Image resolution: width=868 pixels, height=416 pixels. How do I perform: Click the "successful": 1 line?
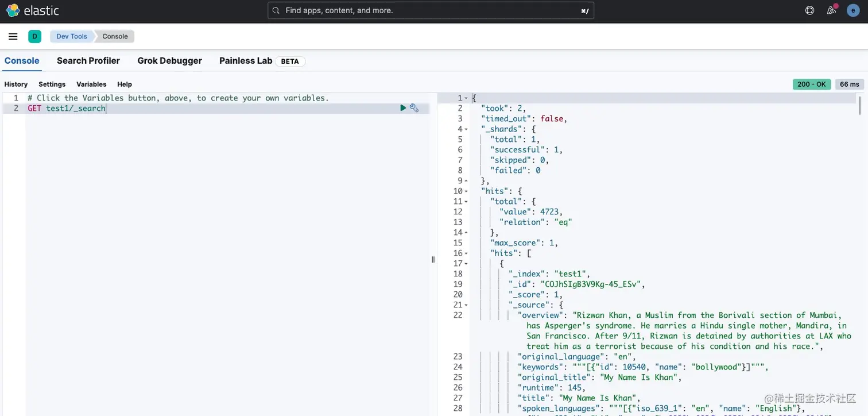coord(526,150)
